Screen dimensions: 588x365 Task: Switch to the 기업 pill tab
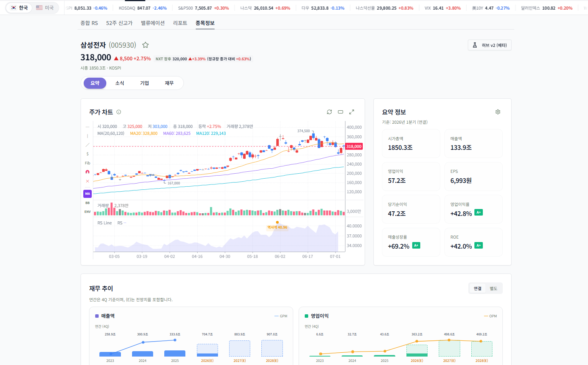click(144, 83)
